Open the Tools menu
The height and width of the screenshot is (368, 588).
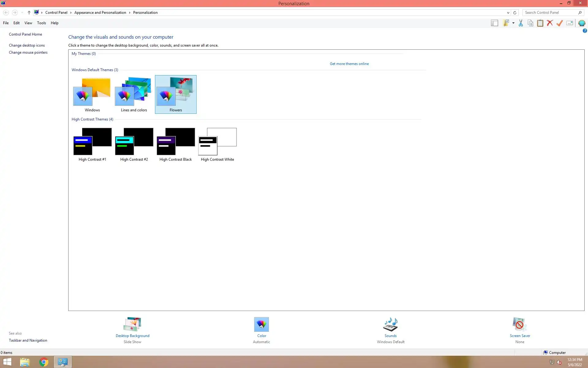pyautogui.click(x=41, y=23)
